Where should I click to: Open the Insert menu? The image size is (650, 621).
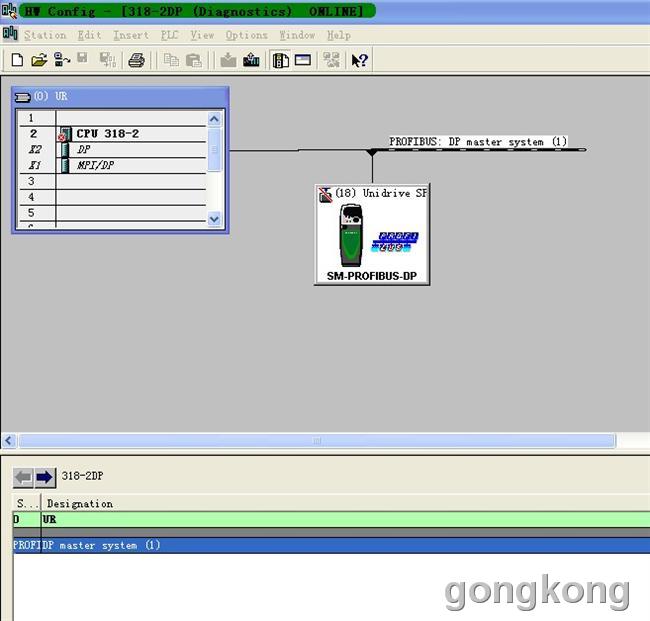point(131,35)
